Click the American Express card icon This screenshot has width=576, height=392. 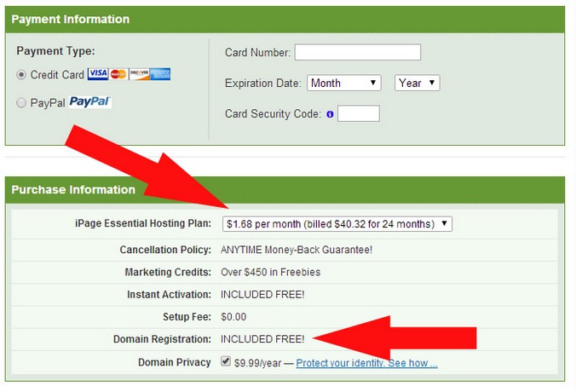click(x=160, y=74)
